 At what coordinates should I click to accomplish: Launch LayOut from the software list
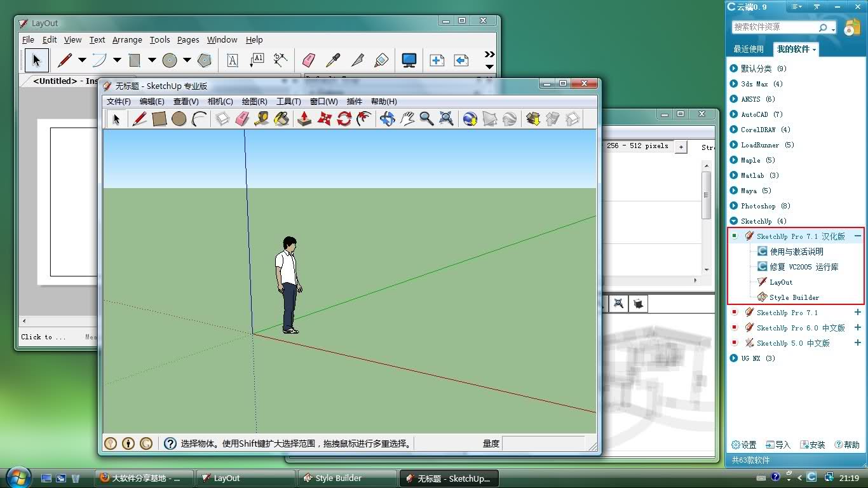[x=781, y=282]
